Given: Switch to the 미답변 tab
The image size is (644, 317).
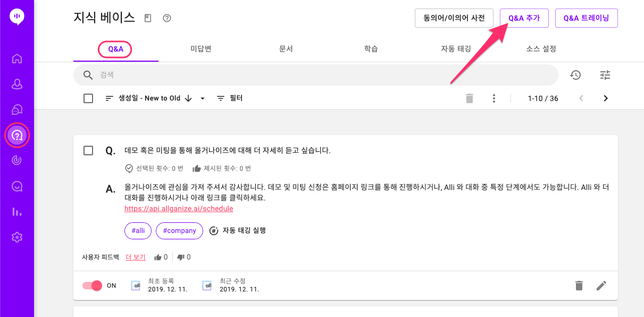Looking at the screenshot, I should click(201, 49).
